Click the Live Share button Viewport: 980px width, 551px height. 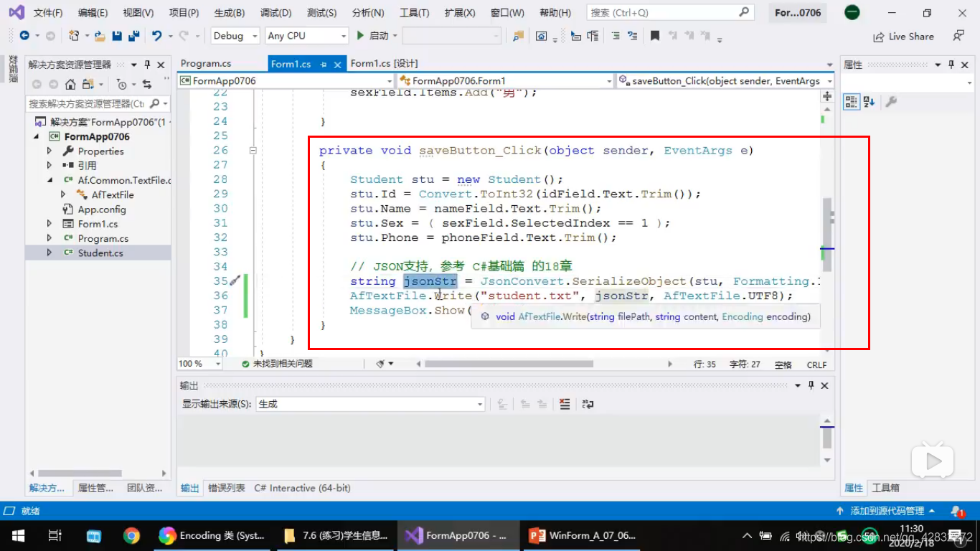[x=903, y=37]
